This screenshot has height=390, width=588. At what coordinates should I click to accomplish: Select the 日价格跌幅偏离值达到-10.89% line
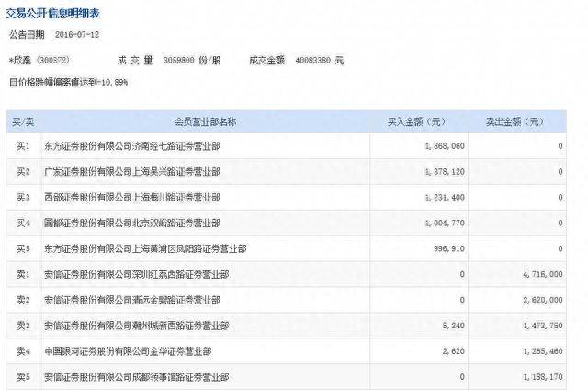click(x=68, y=82)
